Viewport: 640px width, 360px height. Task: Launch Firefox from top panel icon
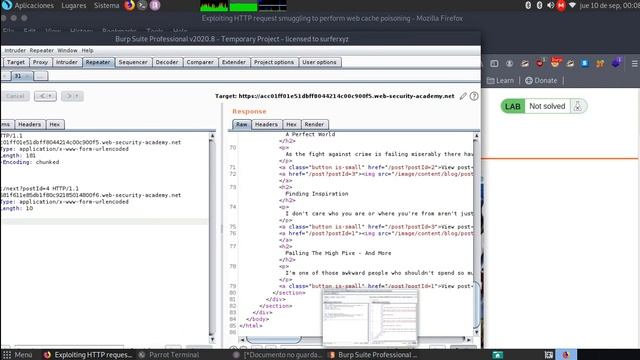129,5
